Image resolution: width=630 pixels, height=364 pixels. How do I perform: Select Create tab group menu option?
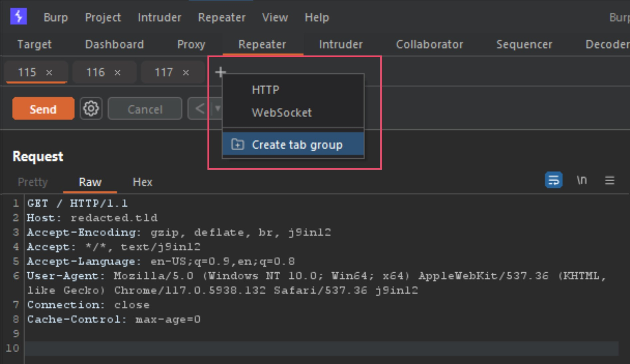click(293, 144)
